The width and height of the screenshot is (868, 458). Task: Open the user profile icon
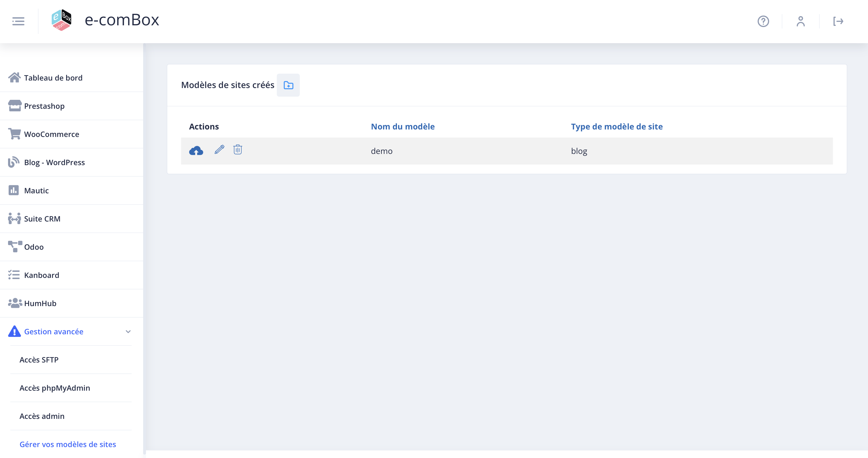tap(801, 21)
